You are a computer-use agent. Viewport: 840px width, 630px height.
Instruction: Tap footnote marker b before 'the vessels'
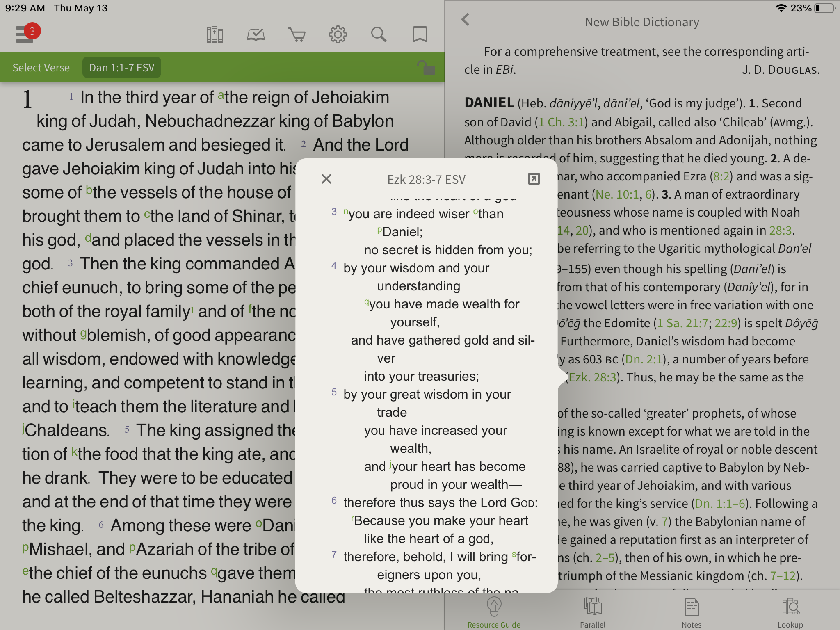click(x=89, y=190)
